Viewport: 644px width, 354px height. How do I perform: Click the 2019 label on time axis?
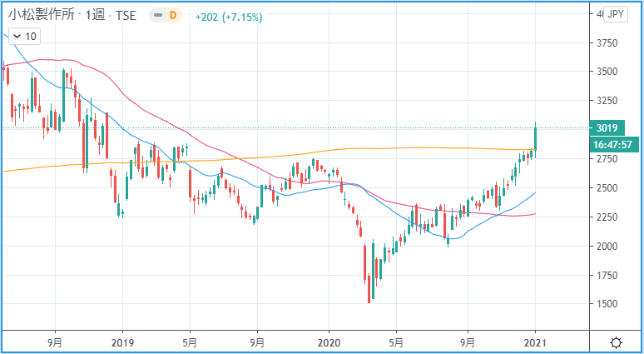click(x=122, y=342)
